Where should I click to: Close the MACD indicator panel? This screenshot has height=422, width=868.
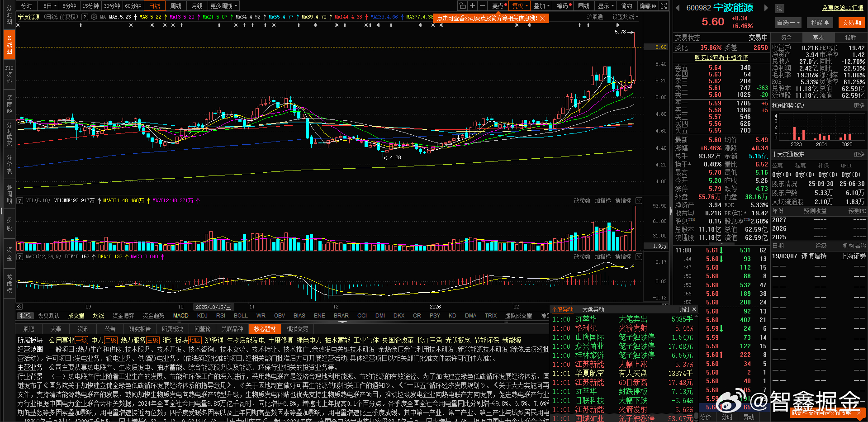pyautogui.click(x=639, y=256)
